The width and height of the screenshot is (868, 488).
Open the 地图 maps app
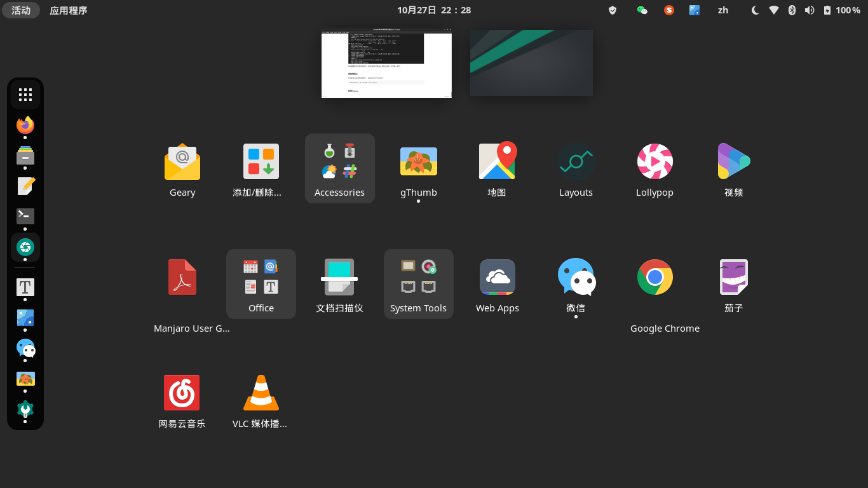coord(497,169)
